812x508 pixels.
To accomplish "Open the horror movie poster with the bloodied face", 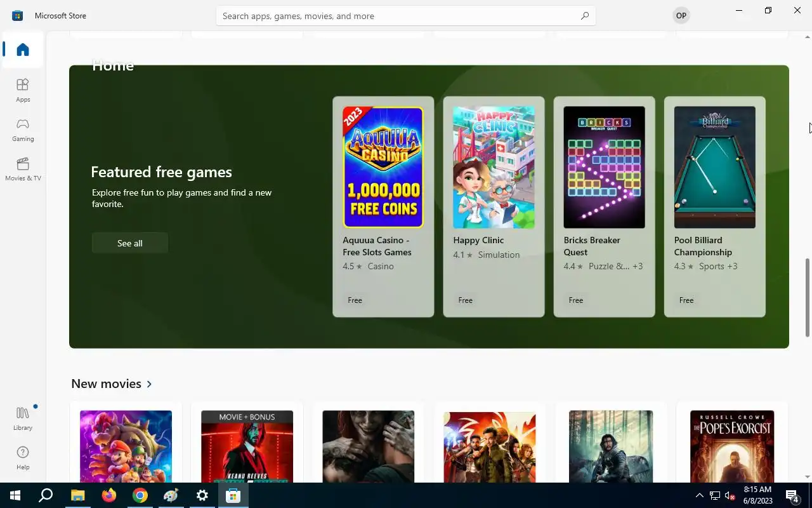I will click(368, 446).
